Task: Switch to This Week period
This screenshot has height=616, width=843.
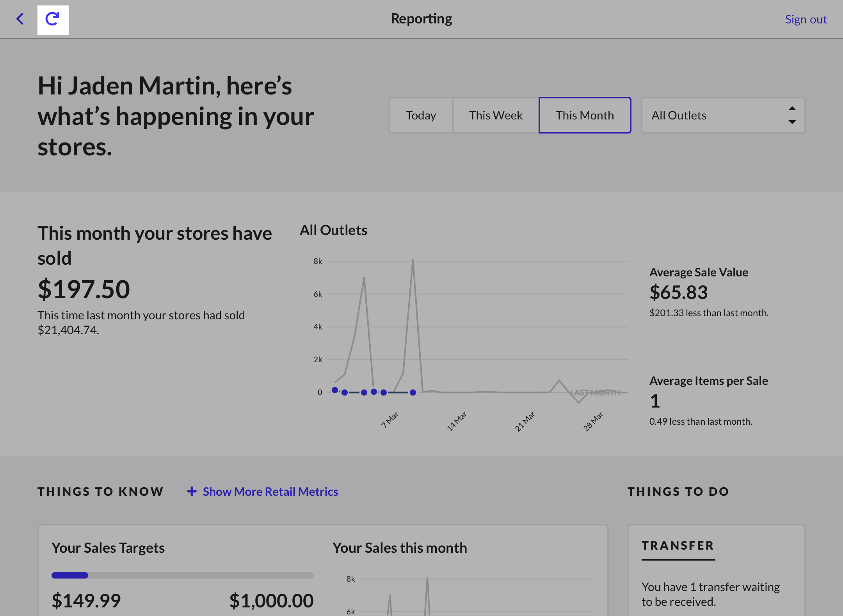Action: [495, 115]
